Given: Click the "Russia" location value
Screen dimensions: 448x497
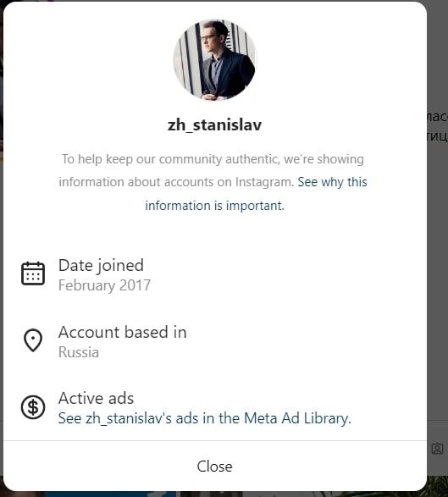Looking at the screenshot, I should pos(79,352).
